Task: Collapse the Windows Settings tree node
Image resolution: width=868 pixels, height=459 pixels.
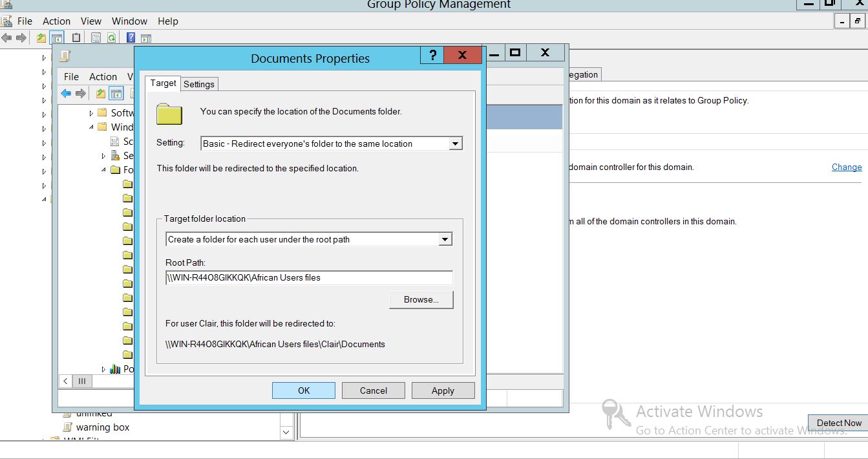Action: 91,127
